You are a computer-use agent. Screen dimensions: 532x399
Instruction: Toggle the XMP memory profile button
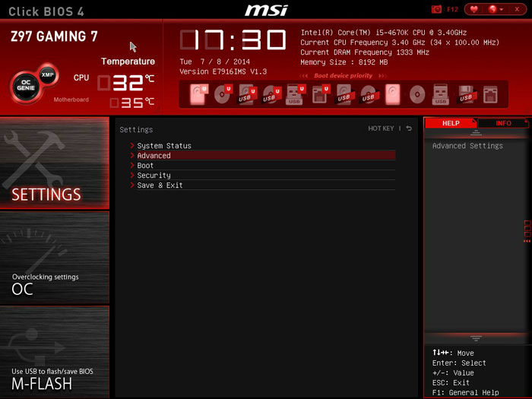(x=47, y=74)
